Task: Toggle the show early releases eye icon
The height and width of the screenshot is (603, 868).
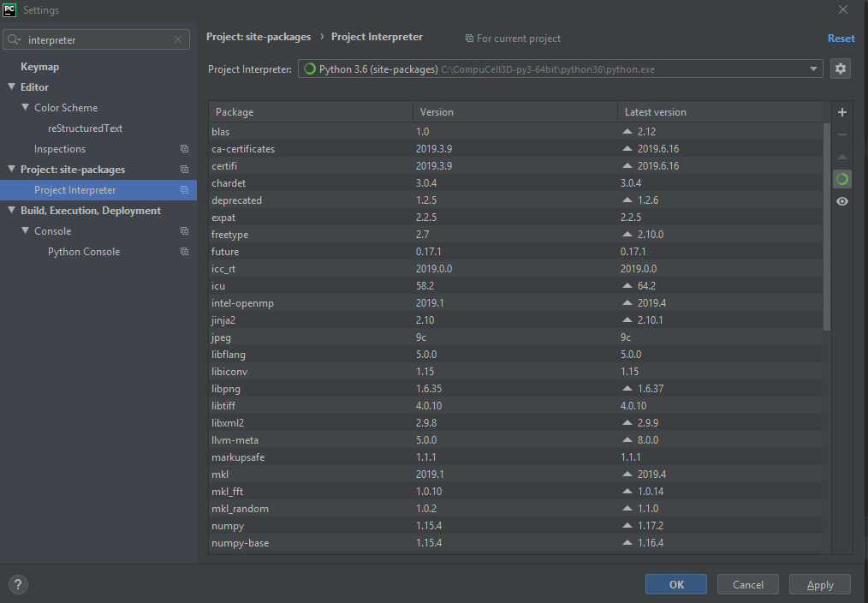Action: (x=842, y=201)
